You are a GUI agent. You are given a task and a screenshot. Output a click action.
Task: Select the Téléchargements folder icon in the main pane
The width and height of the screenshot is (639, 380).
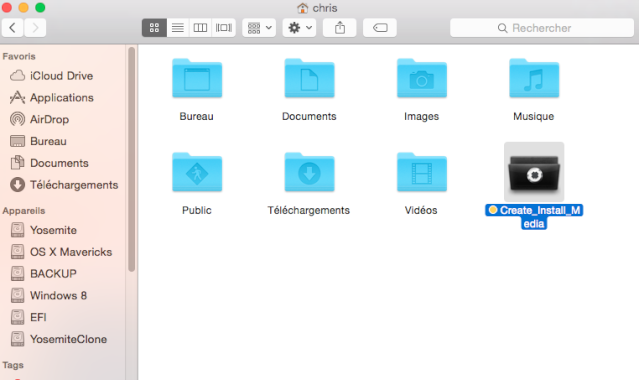click(309, 172)
